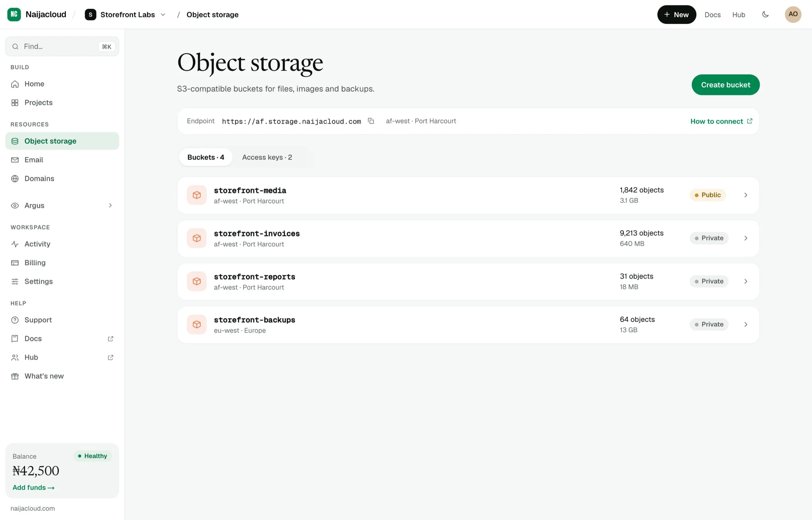Open Domains in the sidebar
Image resolution: width=812 pixels, height=520 pixels.
tap(62, 179)
